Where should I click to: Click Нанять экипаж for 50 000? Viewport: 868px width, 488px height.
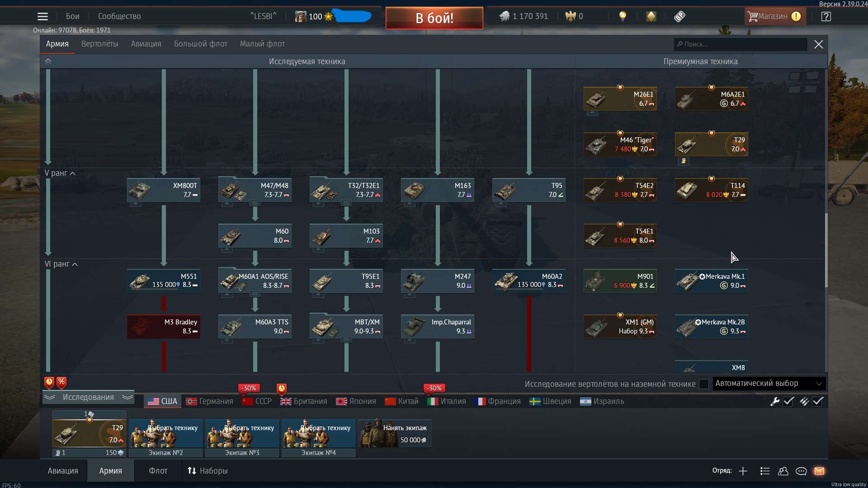pyautogui.click(x=395, y=433)
